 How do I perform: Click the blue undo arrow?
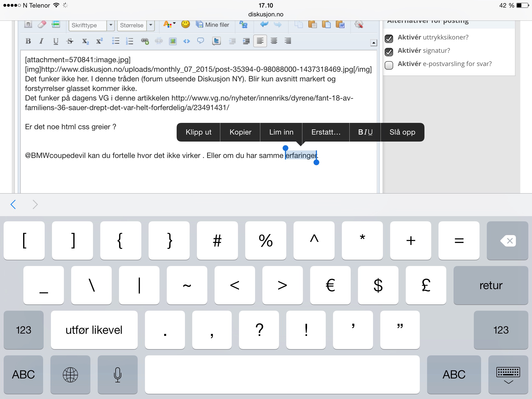264,25
